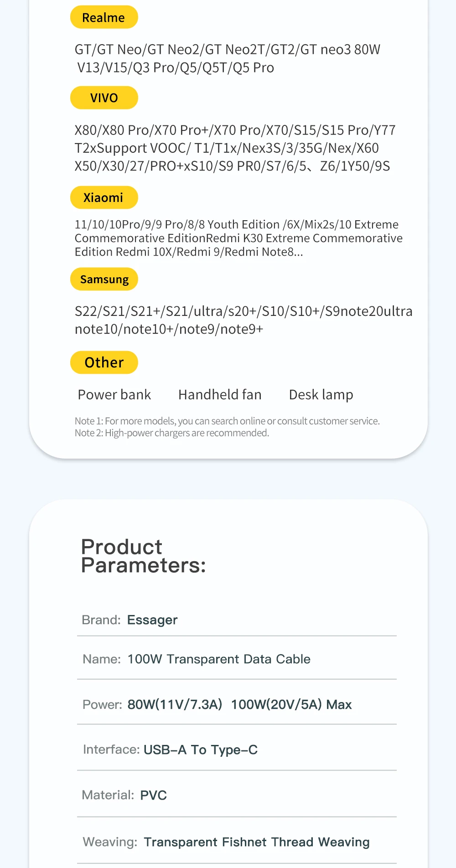
Task: Click the Product Parameters heading
Action: (x=143, y=556)
